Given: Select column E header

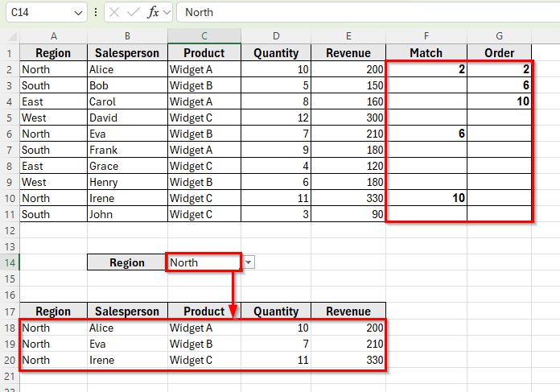Looking at the screenshot, I should click(x=348, y=36).
